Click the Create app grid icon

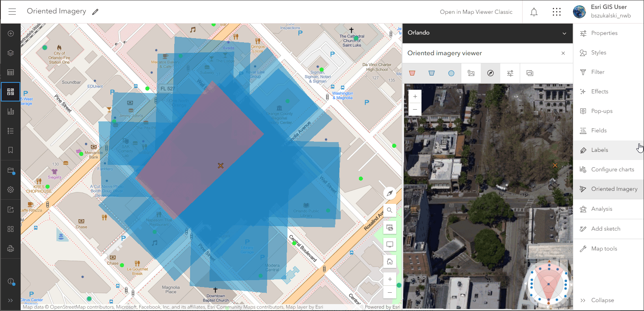pyautogui.click(x=11, y=229)
